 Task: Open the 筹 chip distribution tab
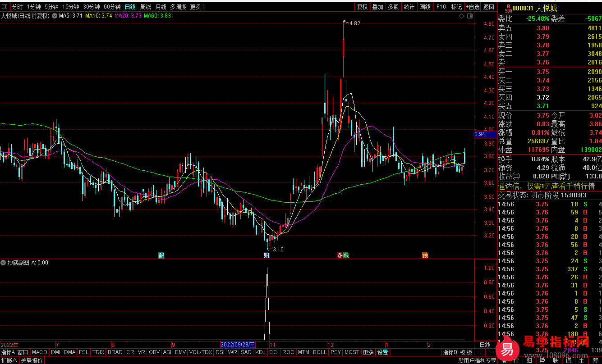click(x=595, y=360)
